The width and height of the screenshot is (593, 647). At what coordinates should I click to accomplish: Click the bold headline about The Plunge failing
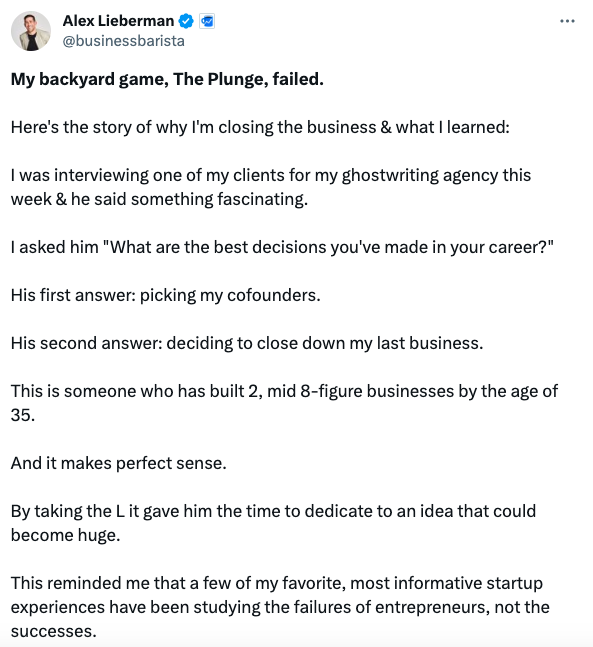167,79
